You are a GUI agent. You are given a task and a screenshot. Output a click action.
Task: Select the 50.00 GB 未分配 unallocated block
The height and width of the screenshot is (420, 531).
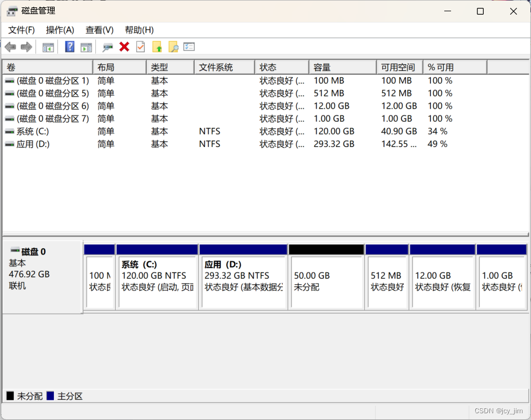pos(327,277)
